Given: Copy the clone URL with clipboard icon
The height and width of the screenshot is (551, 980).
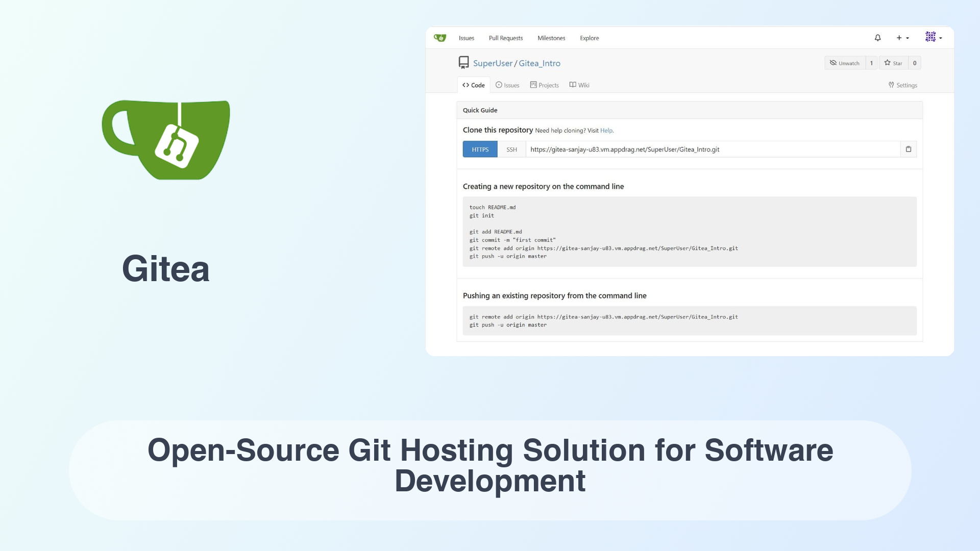Looking at the screenshot, I should tap(909, 149).
